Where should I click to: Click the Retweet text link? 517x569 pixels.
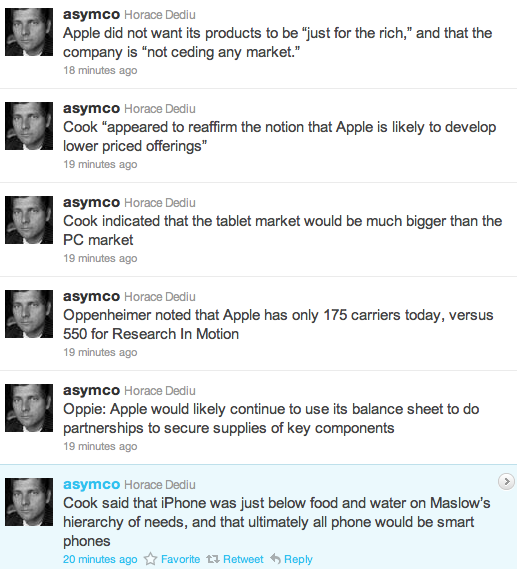tap(243, 559)
